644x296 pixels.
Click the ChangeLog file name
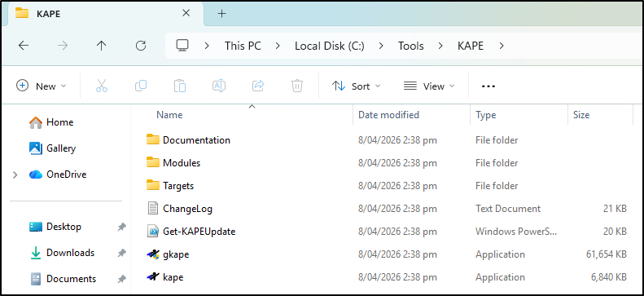click(x=188, y=209)
